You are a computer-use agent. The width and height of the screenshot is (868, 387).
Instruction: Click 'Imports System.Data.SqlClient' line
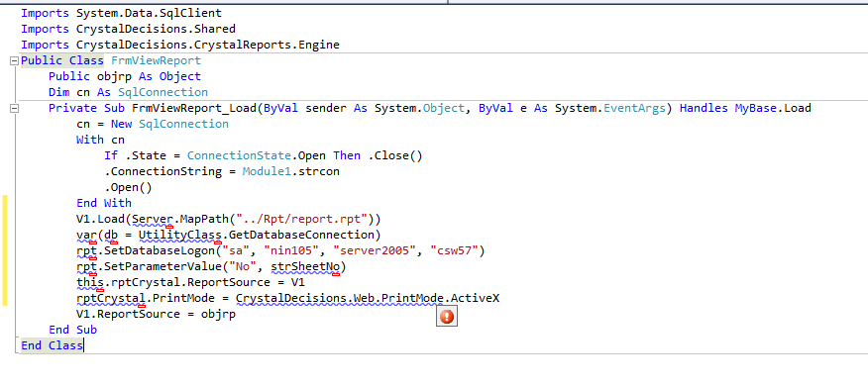tap(121, 13)
